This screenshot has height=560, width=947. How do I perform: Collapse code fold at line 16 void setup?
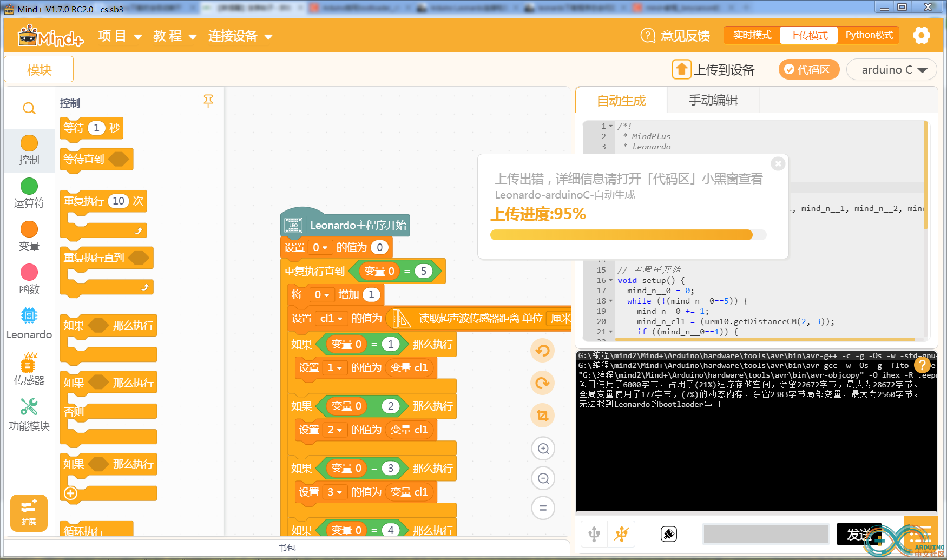(x=611, y=281)
